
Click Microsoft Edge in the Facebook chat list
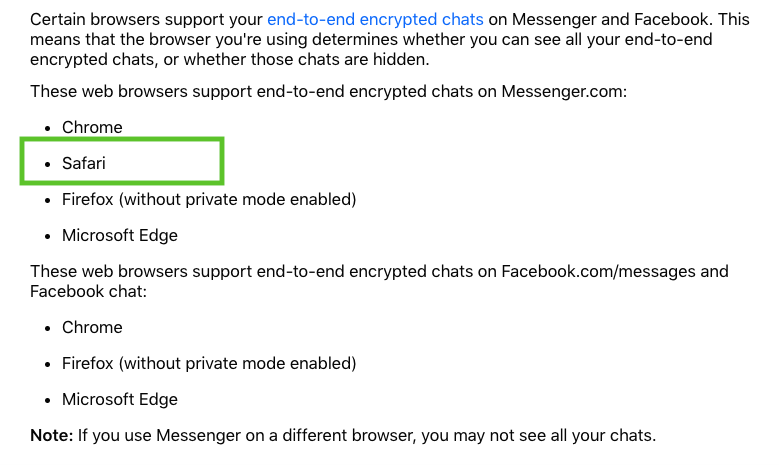[120, 399]
